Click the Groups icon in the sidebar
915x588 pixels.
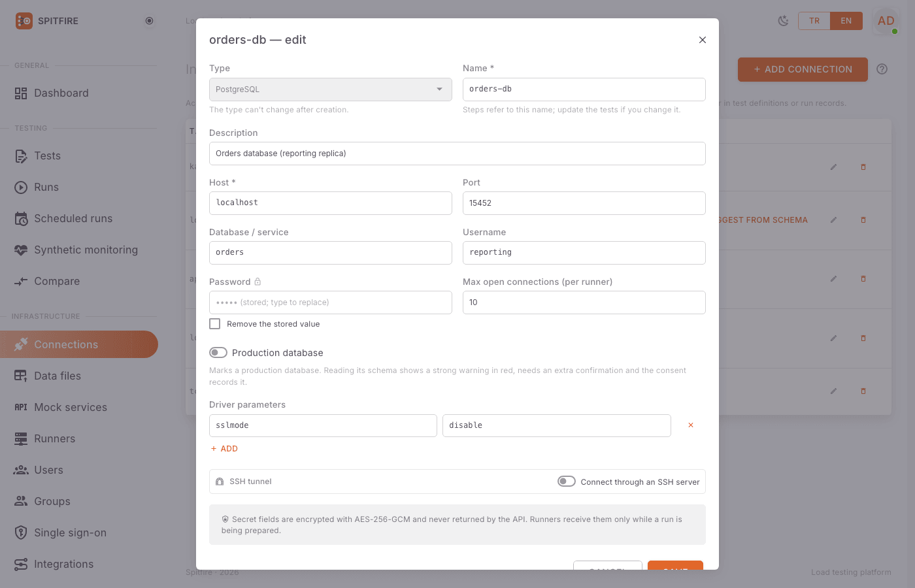(21, 501)
